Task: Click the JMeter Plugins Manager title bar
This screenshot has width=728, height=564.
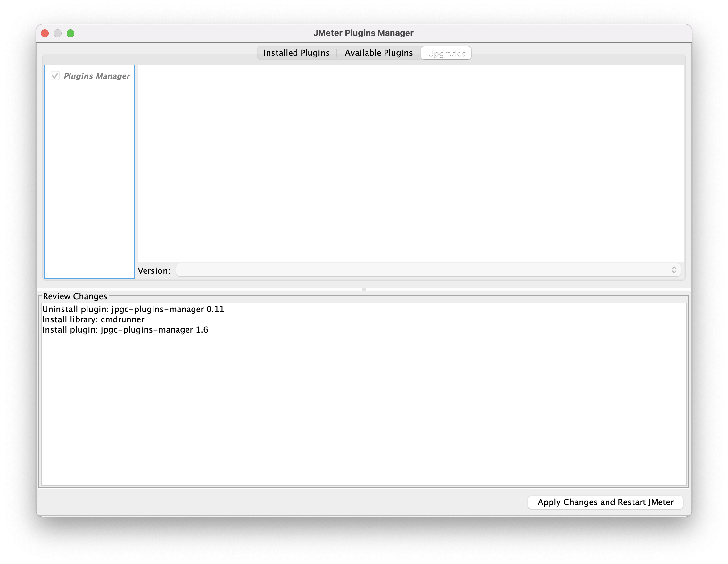Action: click(x=363, y=33)
